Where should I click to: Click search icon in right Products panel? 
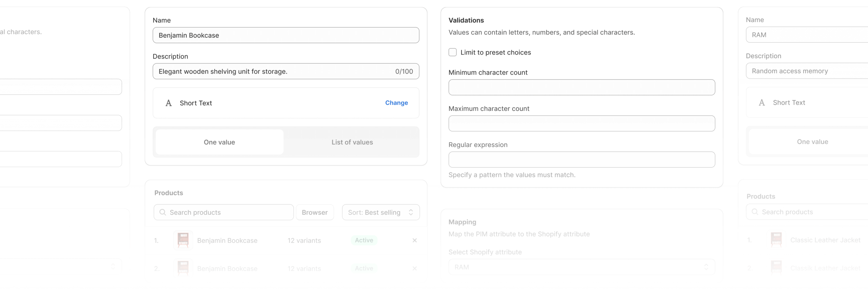pyautogui.click(x=755, y=212)
